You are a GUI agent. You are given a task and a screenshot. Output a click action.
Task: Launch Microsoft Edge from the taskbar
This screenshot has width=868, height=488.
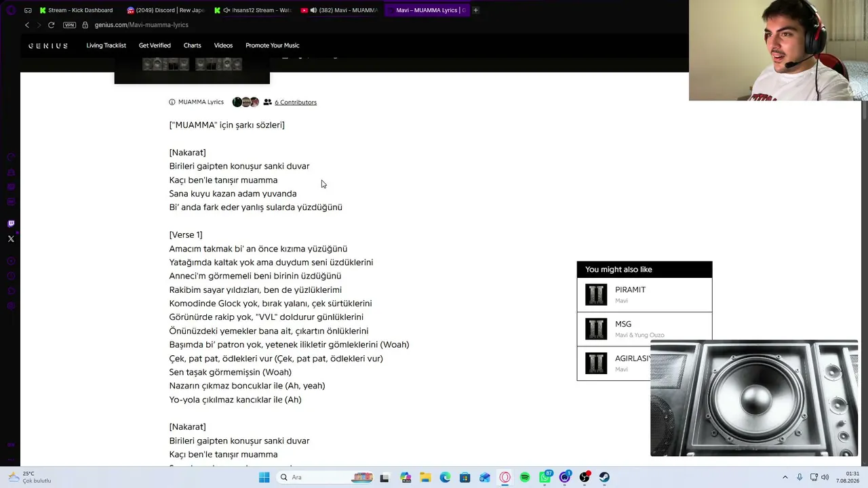tap(445, 477)
